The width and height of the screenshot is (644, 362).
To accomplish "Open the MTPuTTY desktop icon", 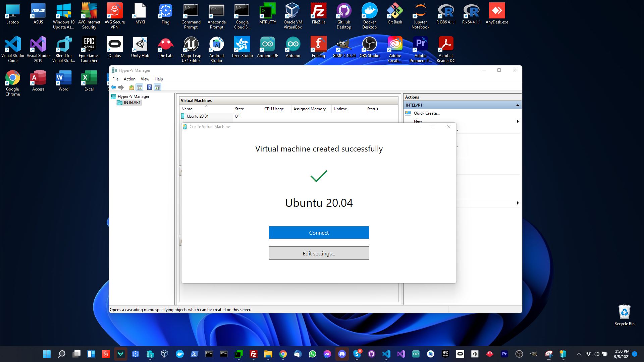I will coord(267,13).
